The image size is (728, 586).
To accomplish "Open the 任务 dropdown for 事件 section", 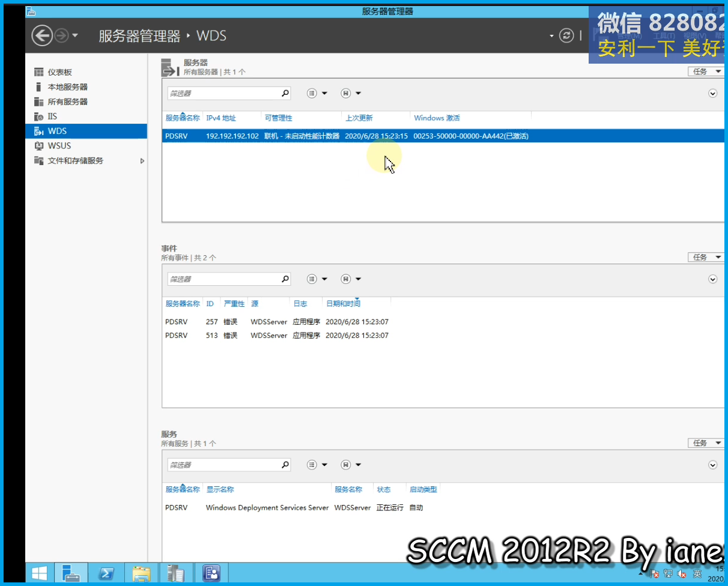I will 706,257.
